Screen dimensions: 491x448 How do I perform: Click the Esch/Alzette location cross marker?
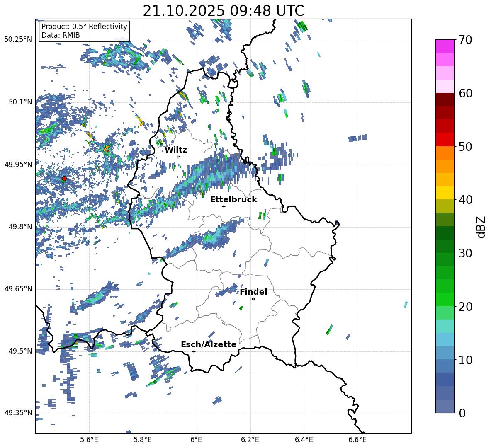tap(194, 351)
